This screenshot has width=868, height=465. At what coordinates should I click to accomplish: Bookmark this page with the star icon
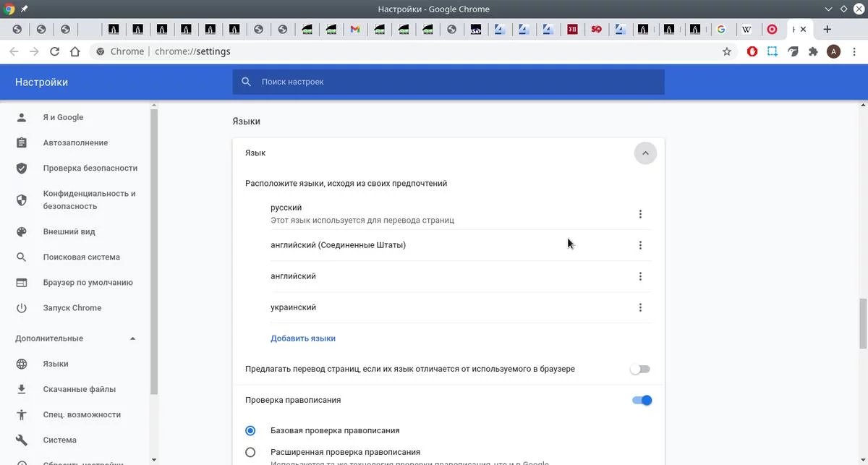pyautogui.click(x=727, y=51)
